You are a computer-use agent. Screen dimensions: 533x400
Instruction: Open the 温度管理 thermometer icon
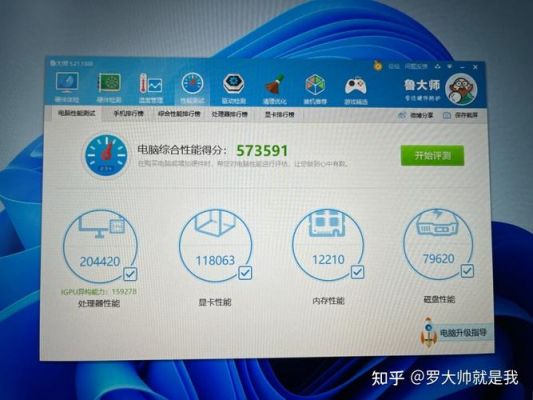coord(151,83)
